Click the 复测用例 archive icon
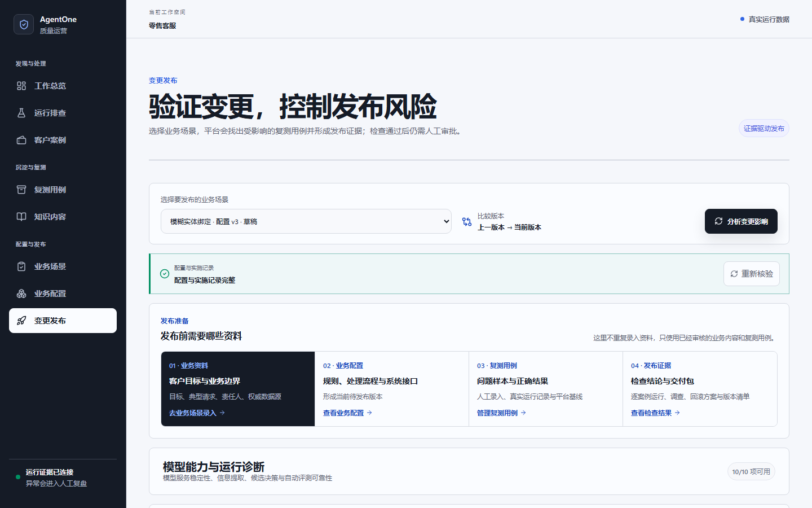Screen dimensions: 812x508 pos(21,190)
